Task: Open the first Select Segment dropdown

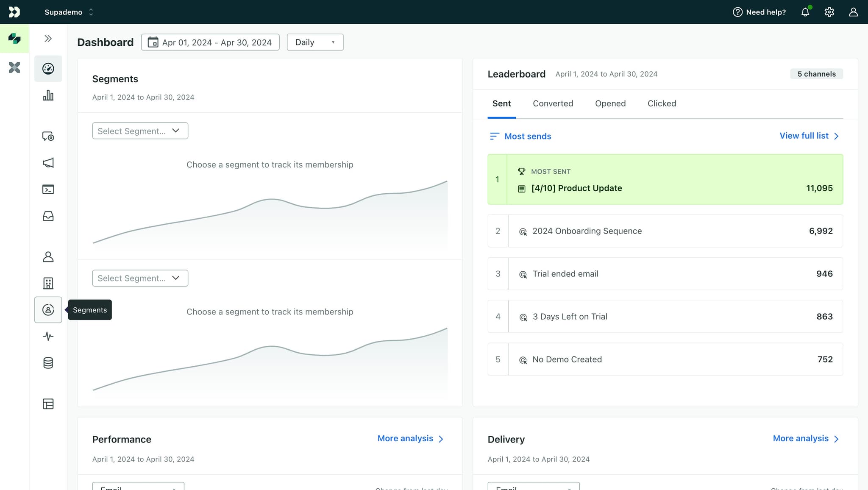Action: click(x=140, y=131)
